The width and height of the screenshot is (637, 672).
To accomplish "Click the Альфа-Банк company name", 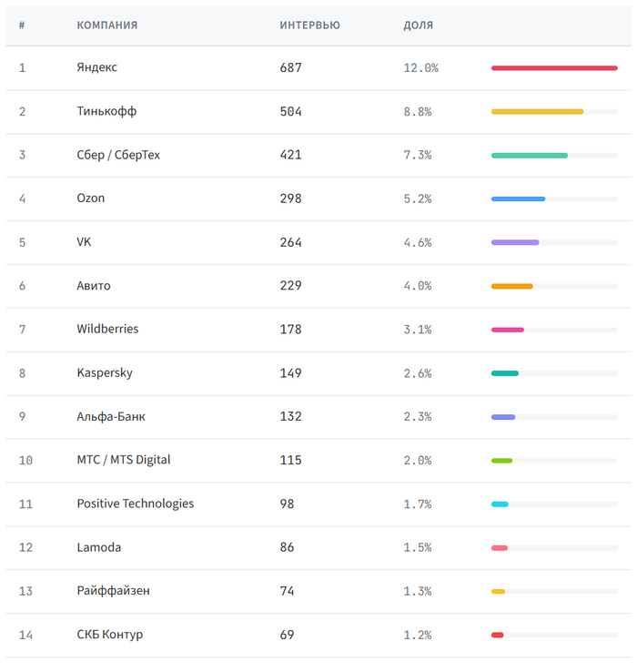I will click(111, 416).
